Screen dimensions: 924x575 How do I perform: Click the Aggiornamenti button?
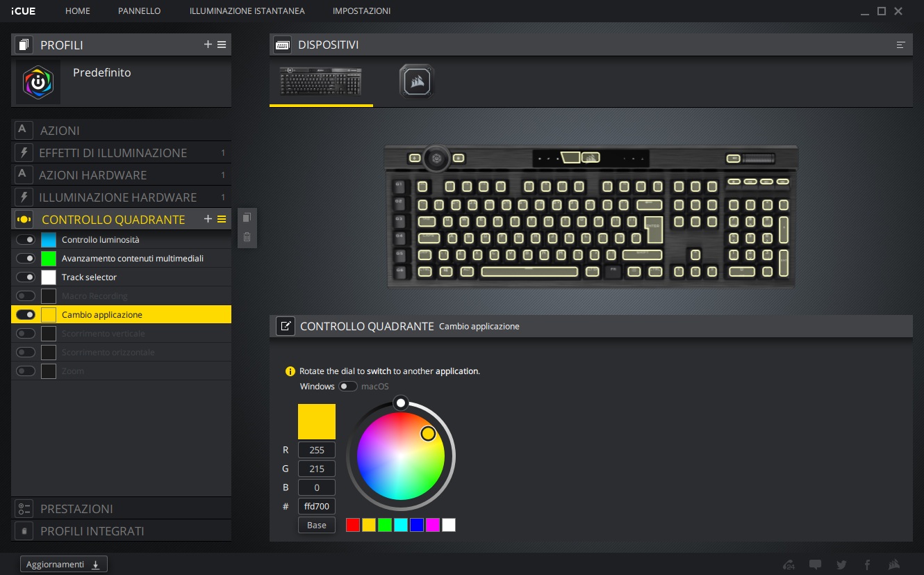click(x=64, y=564)
